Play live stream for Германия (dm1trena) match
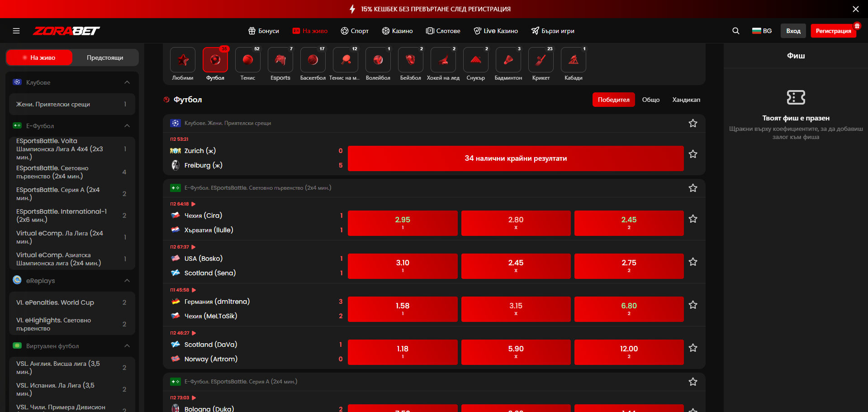This screenshot has height=412, width=868. 194,290
